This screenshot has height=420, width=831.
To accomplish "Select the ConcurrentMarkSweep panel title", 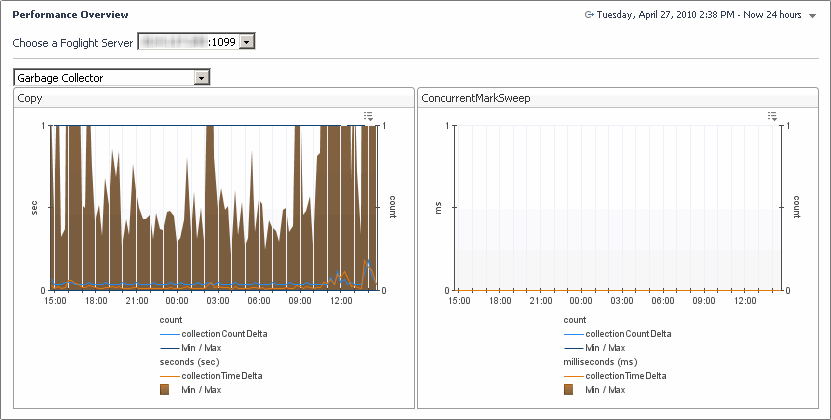I will coord(474,98).
